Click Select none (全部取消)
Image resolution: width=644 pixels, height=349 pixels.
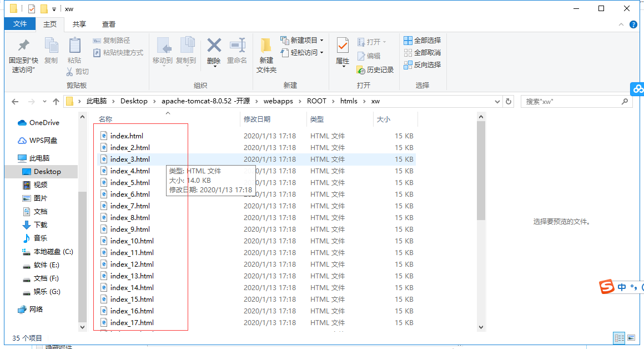pos(422,53)
